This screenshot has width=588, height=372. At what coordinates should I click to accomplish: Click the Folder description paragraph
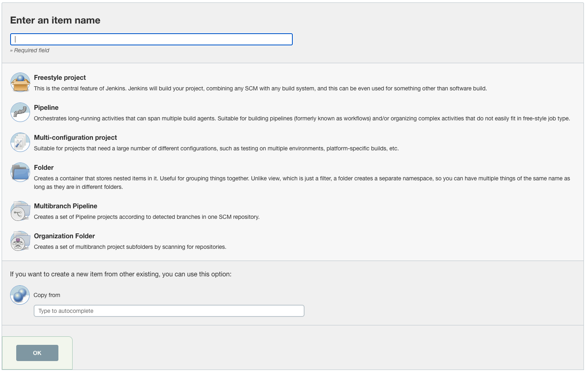click(x=302, y=182)
